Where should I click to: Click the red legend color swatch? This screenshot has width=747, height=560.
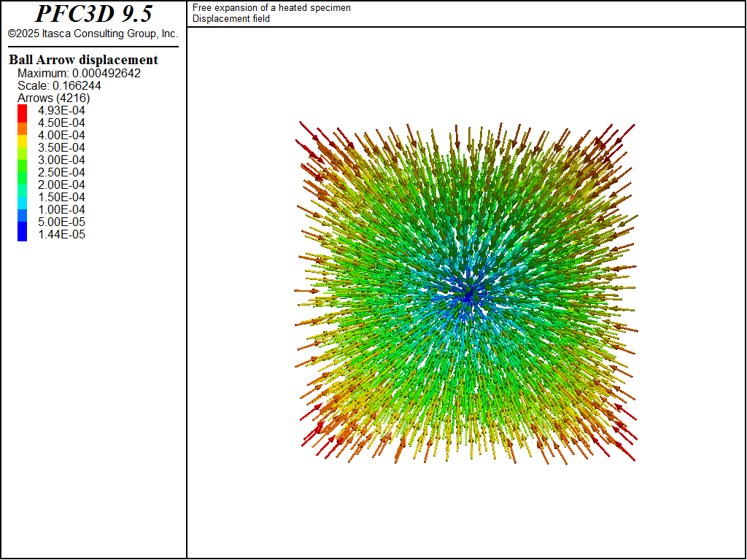pos(23,114)
